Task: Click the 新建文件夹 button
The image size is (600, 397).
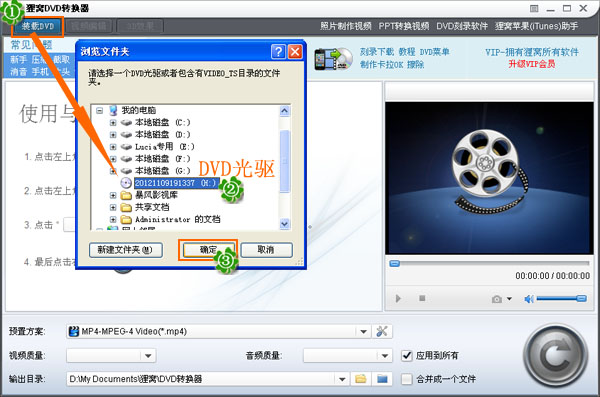Action: (x=126, y=250)
